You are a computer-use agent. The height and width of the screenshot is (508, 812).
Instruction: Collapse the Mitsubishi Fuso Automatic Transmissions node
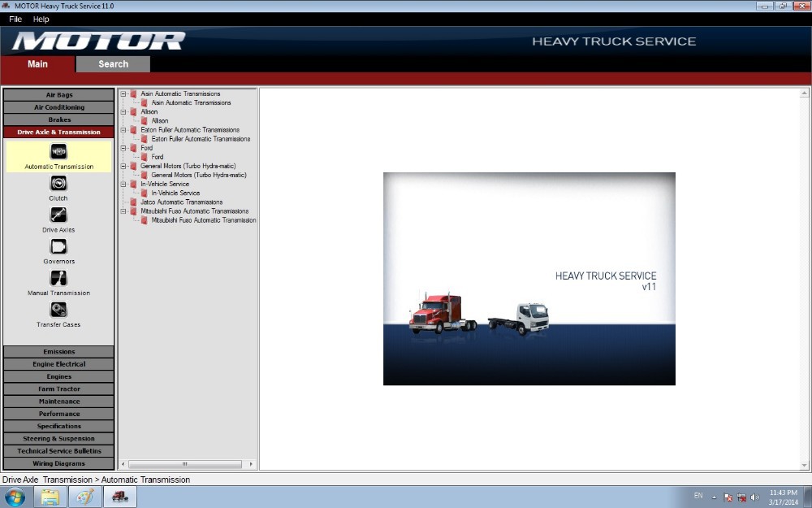pos(123,211)
